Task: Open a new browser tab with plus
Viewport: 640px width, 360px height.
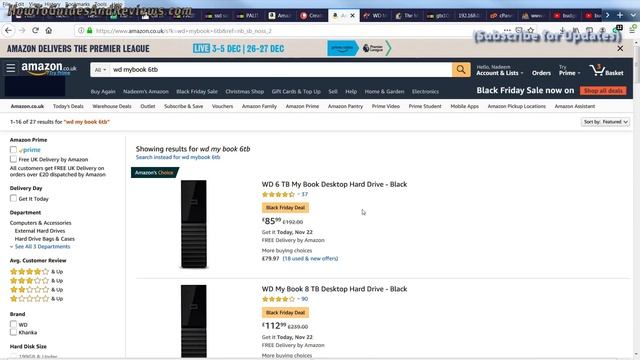Action: click(620, 16)
